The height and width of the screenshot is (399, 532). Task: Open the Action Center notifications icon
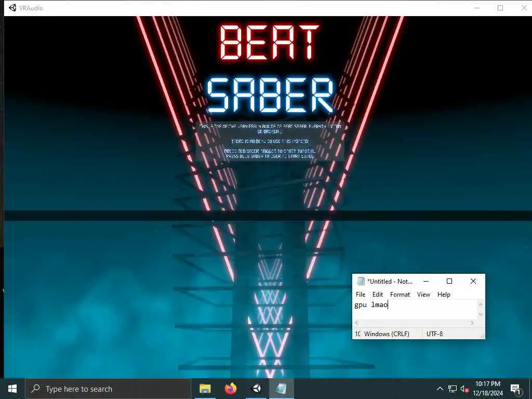coord(515,389)
